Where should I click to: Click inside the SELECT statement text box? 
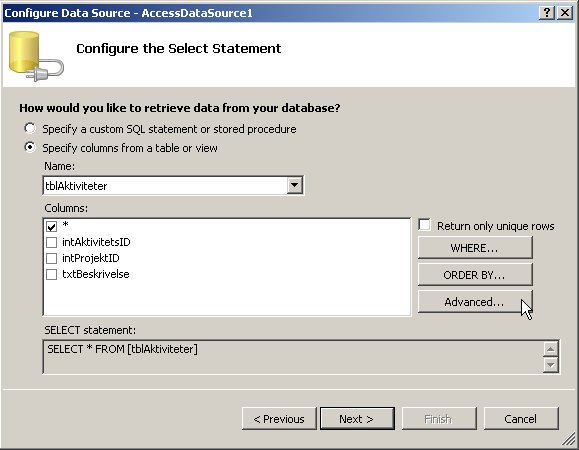[293, 357]
